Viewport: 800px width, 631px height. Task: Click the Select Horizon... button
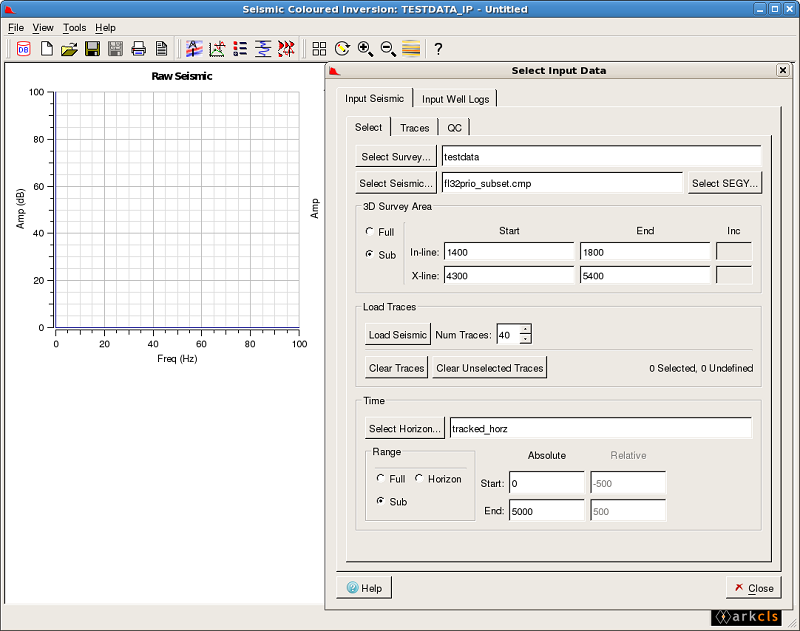[405, 428]
